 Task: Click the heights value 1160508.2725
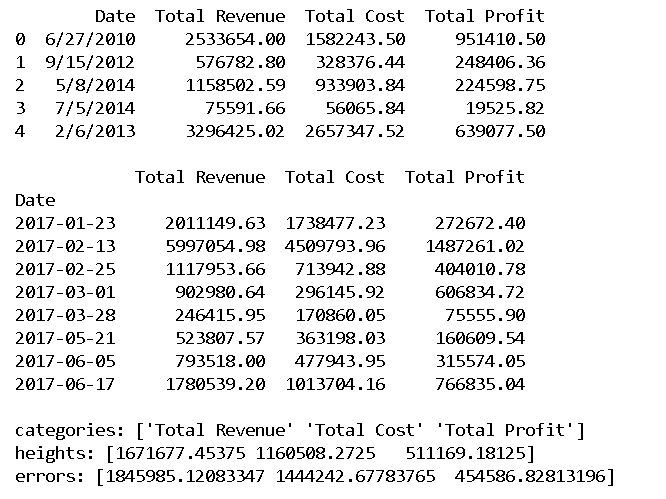[316, 453]
